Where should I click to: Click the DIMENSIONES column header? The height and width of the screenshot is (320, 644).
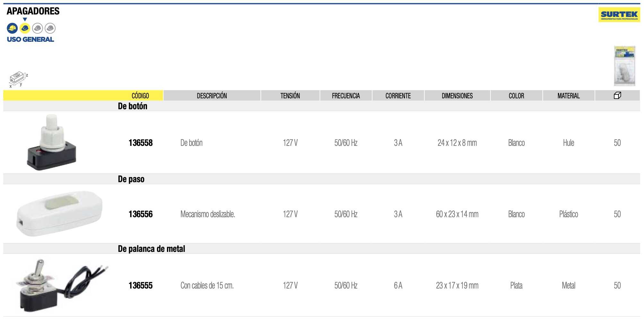(457, 96)
